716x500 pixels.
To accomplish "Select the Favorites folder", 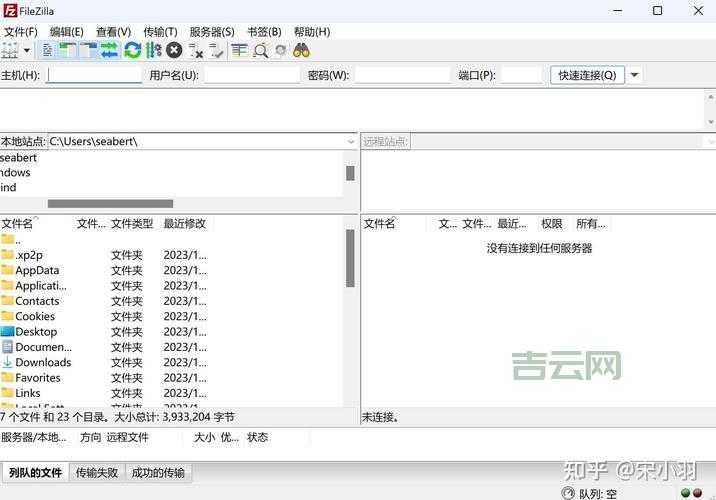I will click(x=31, y=378).
